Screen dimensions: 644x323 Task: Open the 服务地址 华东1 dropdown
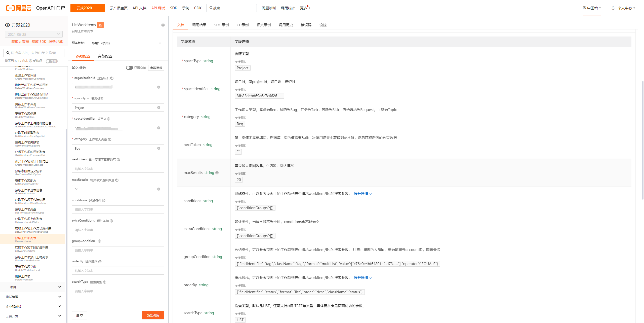pyautogui.click(x=127, y=43)
